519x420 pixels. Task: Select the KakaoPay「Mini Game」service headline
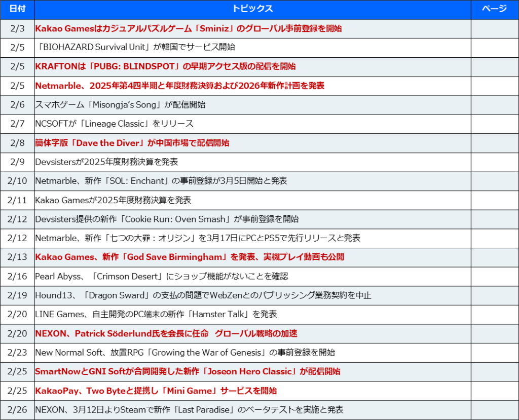click(156, 391)
